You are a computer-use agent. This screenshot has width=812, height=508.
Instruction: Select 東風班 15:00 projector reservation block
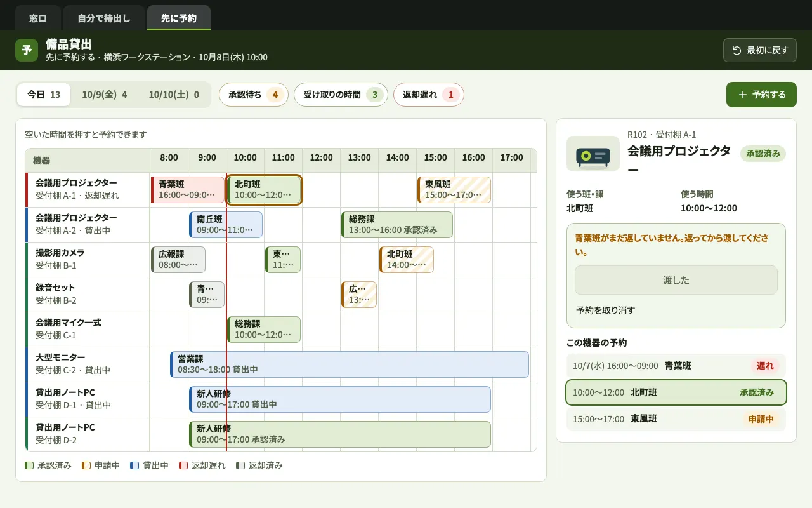(454, 190)
